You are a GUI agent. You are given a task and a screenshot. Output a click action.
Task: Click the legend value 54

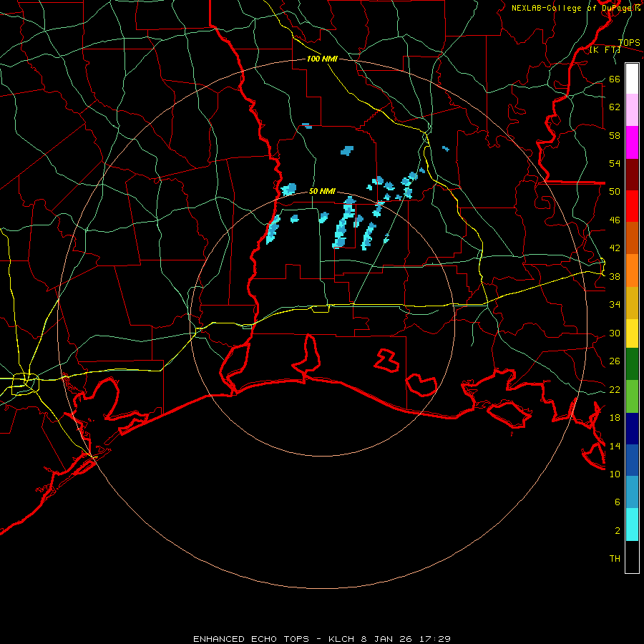[615, 163]
